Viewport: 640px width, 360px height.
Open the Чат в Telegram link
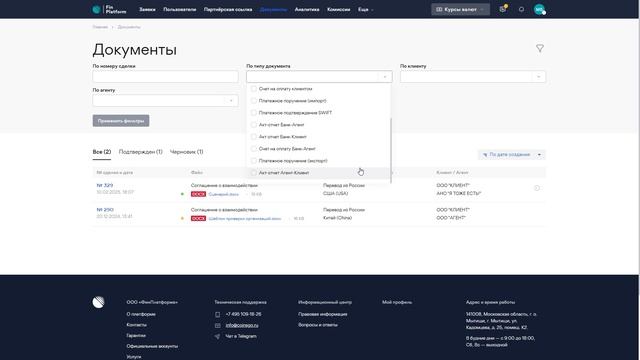241,336
